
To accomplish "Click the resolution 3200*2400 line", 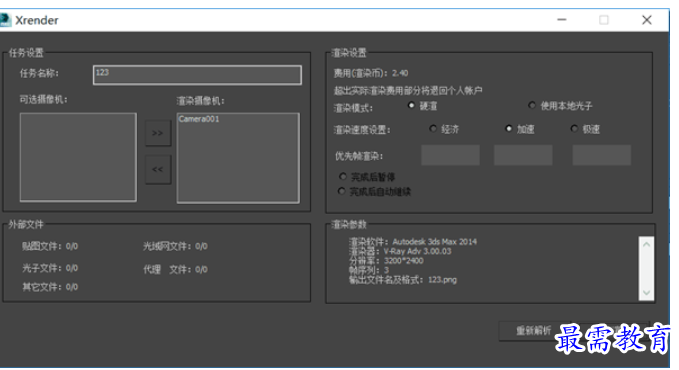I will click(386, 261).
